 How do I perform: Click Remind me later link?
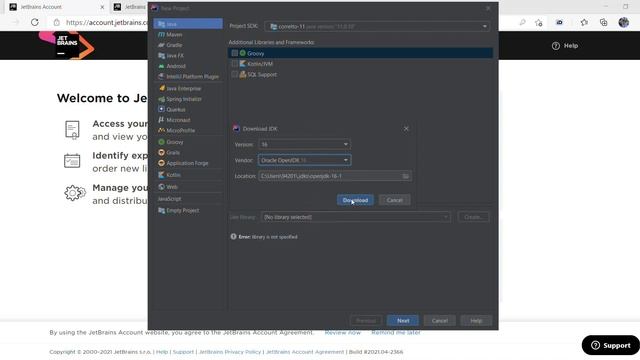pyautogui.click(x=396, y=332)
